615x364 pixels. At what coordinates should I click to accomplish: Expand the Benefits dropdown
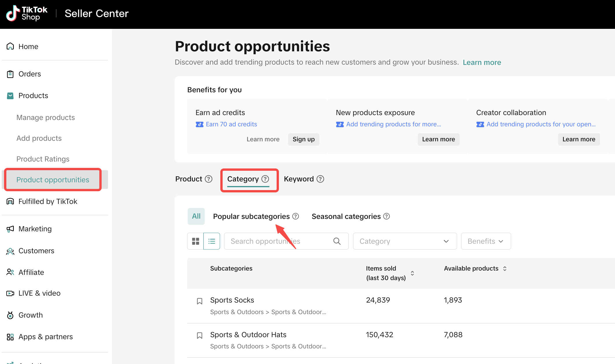coord(486,241)
